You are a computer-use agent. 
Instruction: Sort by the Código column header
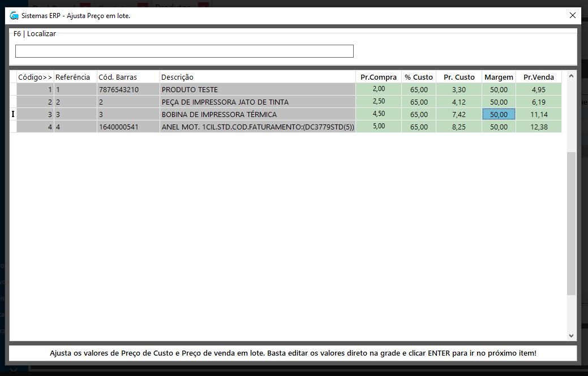[35, 77]
